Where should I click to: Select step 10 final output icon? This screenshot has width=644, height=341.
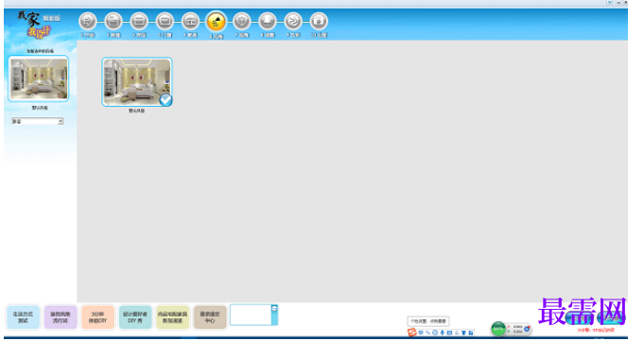click(319, 21)
